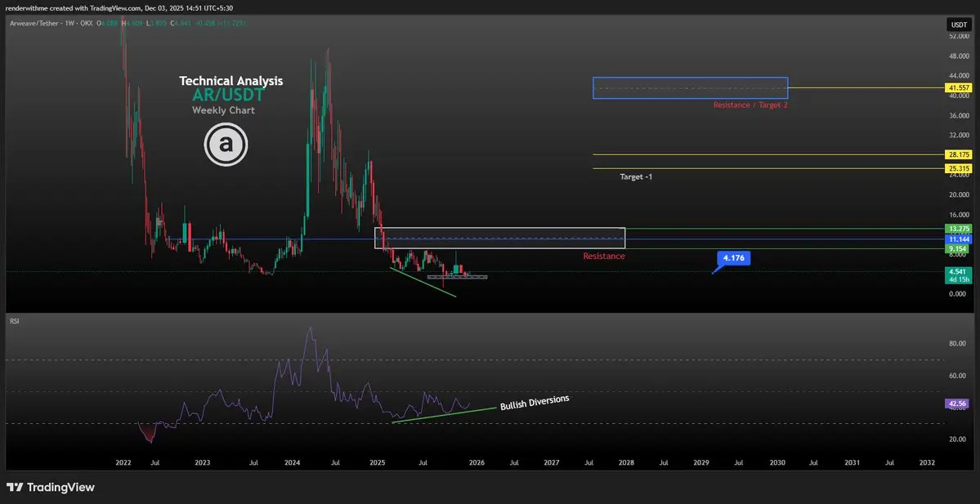Click the USDT currency button
The height and width of the screenshot is (504, 980).
tap(958, 25)
